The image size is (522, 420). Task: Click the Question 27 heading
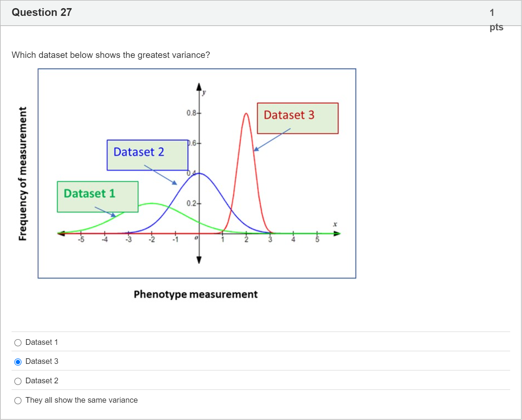[x=42, y=12]
